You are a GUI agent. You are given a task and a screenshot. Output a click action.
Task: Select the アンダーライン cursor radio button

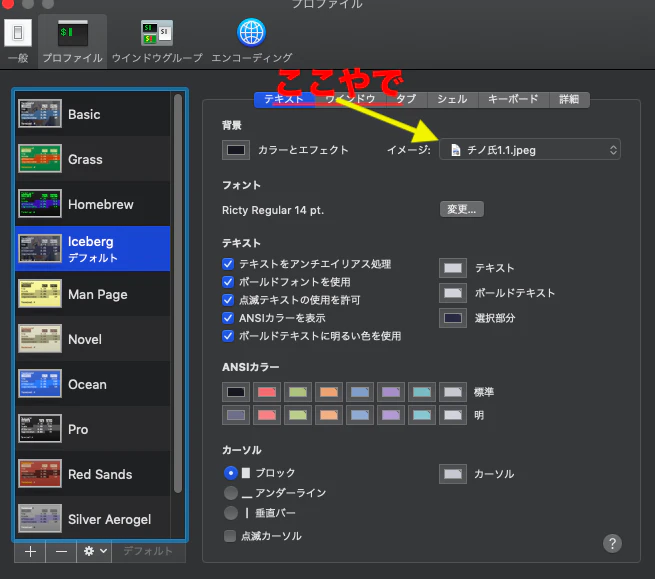231,493
